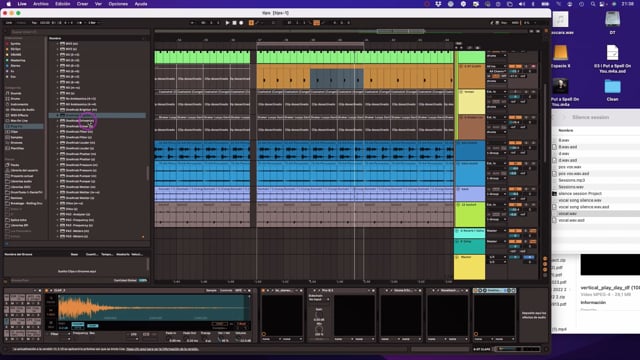Toggle BT CLAPS track activator button
Image resolution: width=640 pixels, height=360 pixels.
(x=515, y=66)
